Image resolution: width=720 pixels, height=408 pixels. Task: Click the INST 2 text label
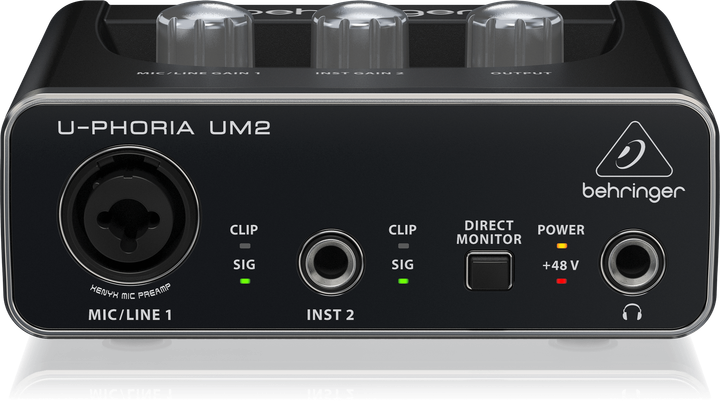330,317
